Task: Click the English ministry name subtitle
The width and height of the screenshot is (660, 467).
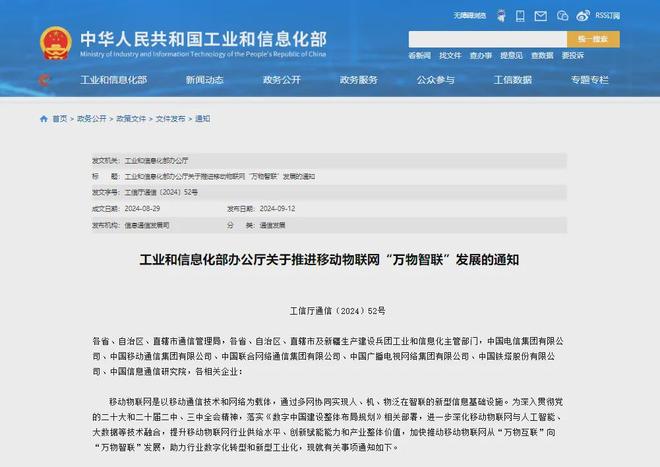Action: pos(203,54)
